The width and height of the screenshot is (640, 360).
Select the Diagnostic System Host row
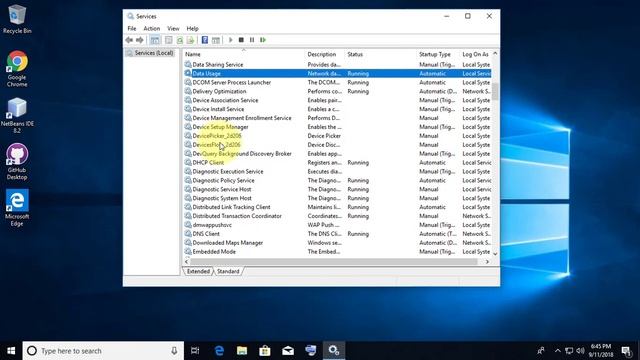click(337, 198)
